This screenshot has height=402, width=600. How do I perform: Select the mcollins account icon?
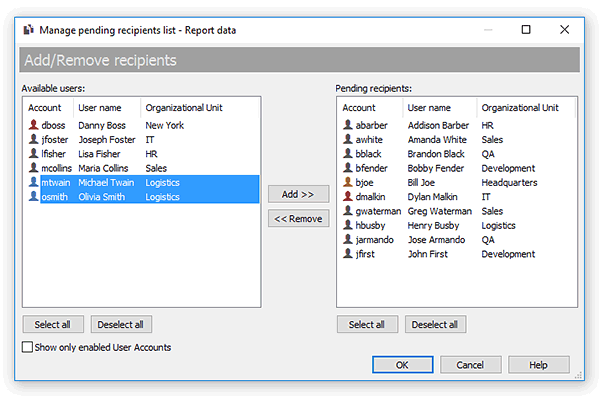(x=33, y=169)
